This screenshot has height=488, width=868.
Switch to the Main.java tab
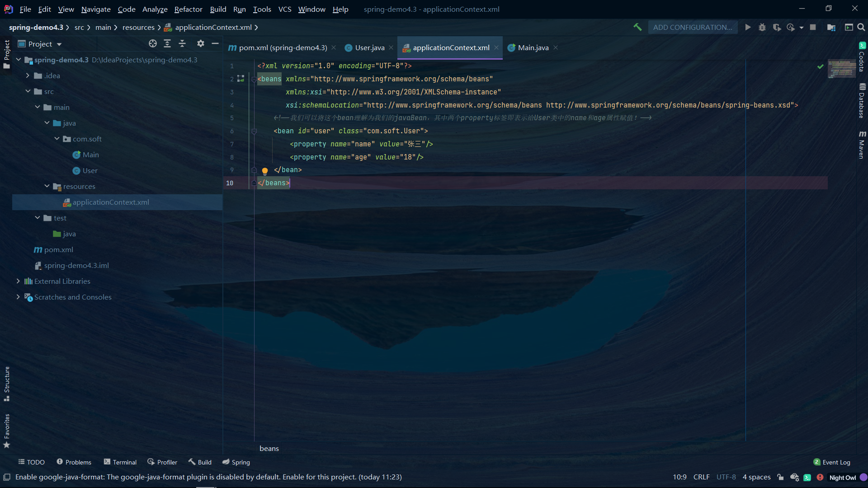pos(533,47)
